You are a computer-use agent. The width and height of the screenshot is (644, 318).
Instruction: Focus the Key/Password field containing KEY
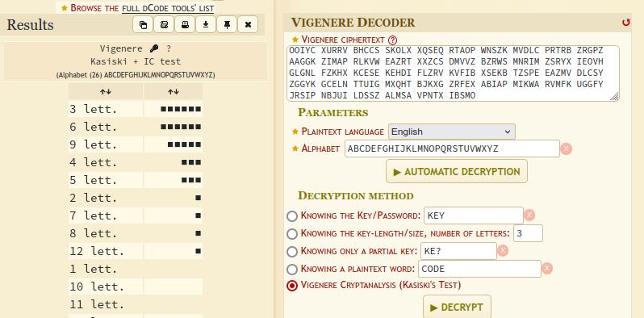click(474, 215)
